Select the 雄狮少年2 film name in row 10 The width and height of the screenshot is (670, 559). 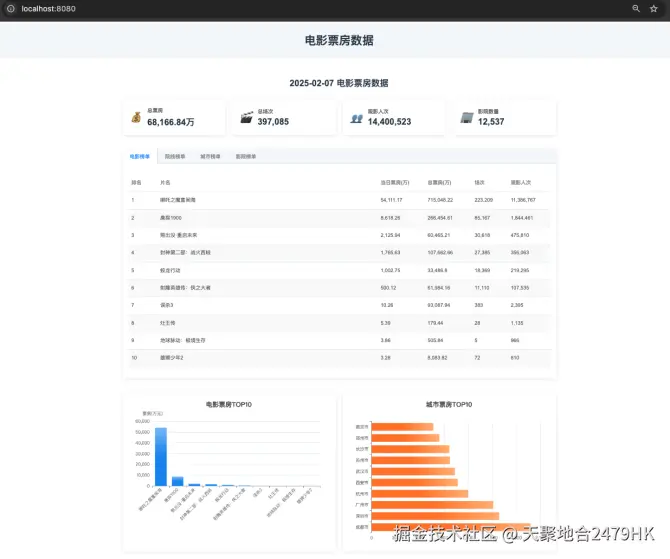[x=171, y=358]
